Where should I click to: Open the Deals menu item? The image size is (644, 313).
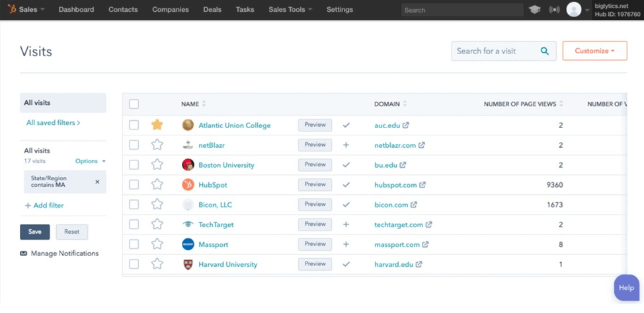[212, 9]
